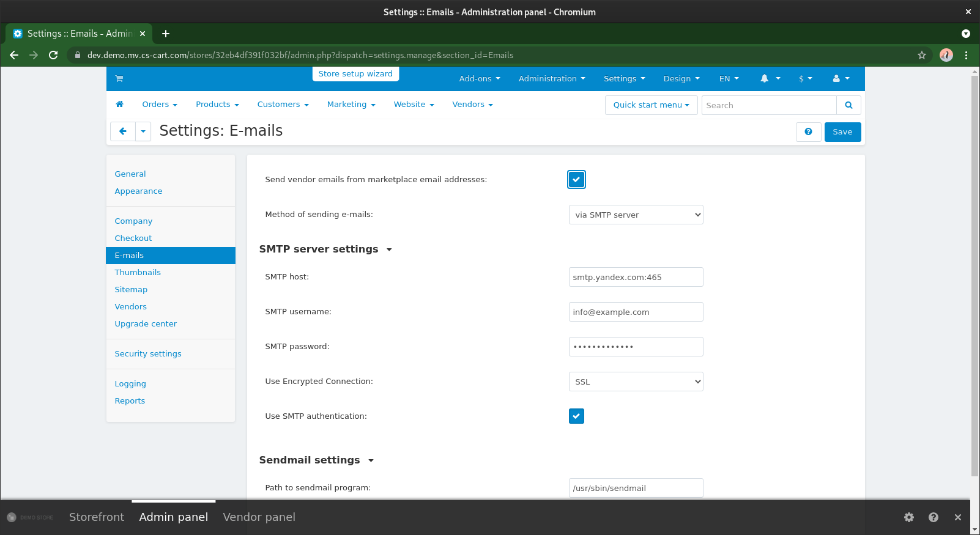Open the shopping cart storefront icon
980x535 pixels.
click(119, 78)
